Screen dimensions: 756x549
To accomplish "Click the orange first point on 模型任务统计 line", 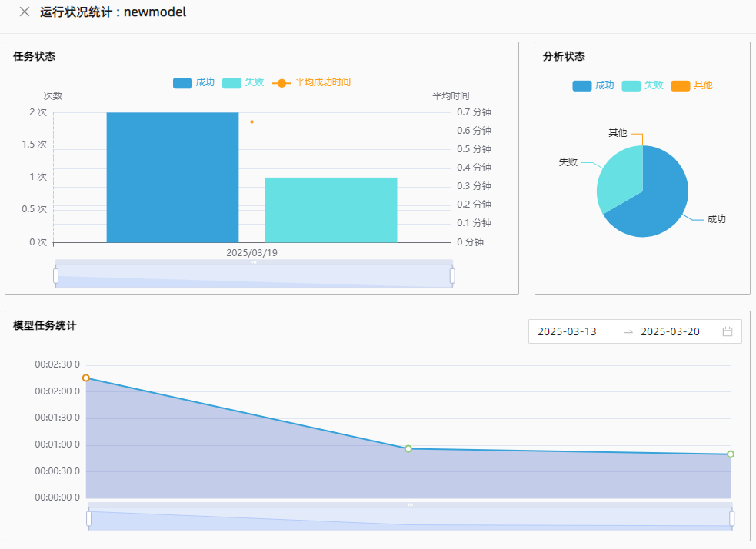I will pyautogui.click(x=86, y=378).
